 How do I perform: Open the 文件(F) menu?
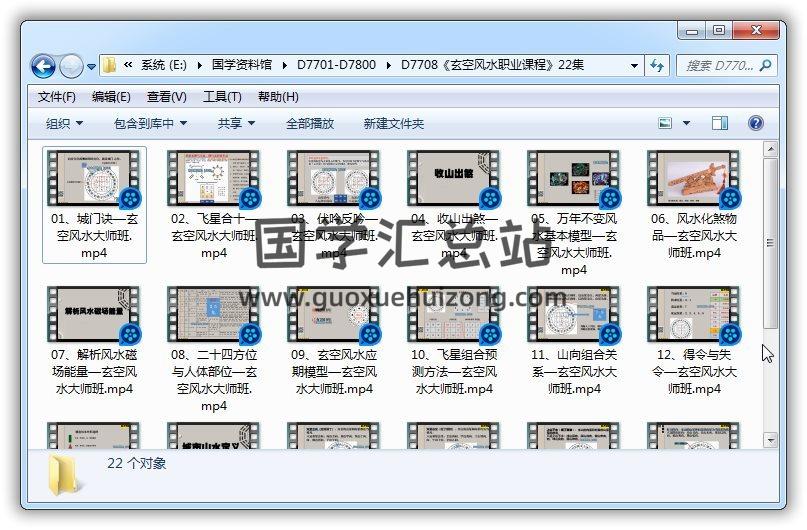tap(57, 97)
